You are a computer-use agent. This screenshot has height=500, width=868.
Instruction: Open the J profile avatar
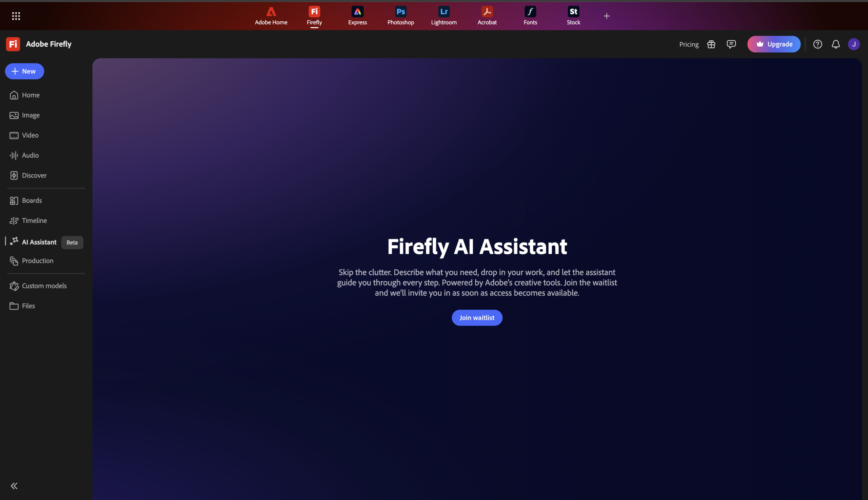pyautogui.click(x=853, y=44)
